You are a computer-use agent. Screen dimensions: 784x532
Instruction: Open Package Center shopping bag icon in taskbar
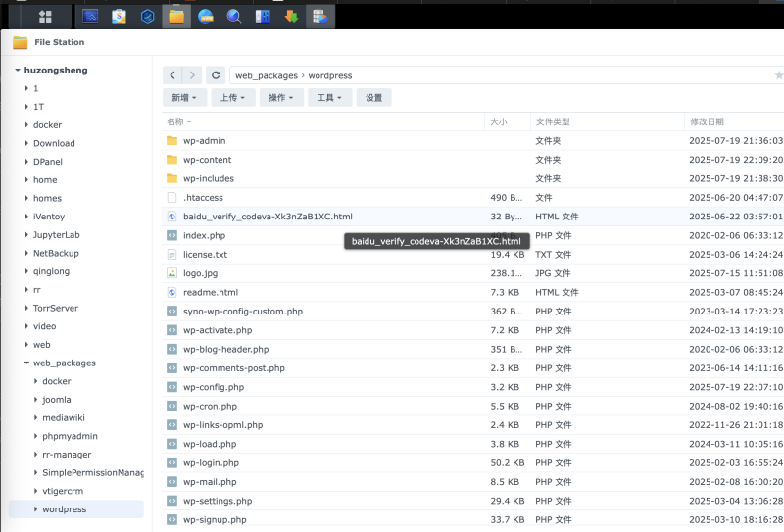tap(119, 16)
